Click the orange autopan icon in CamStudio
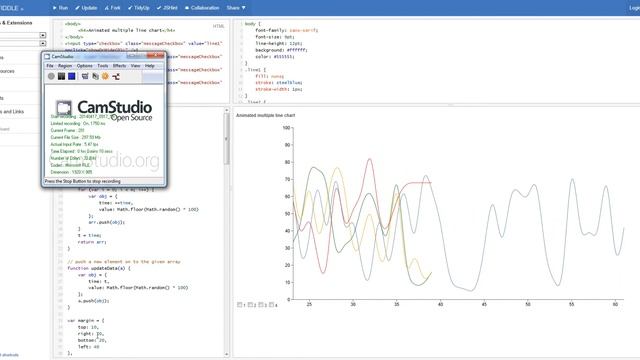Image resolution: width=640 pixels, height=360 pixels. (x=105, y=76)
